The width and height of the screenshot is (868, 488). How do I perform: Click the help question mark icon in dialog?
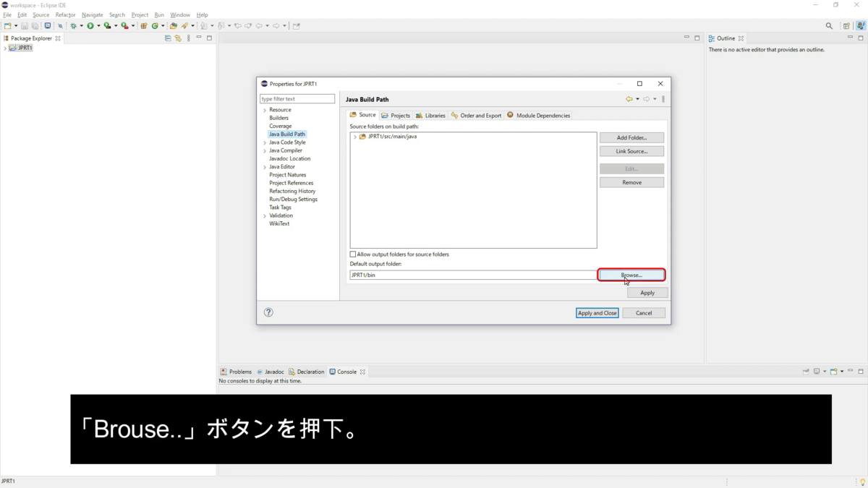click(x=268, y=312)
